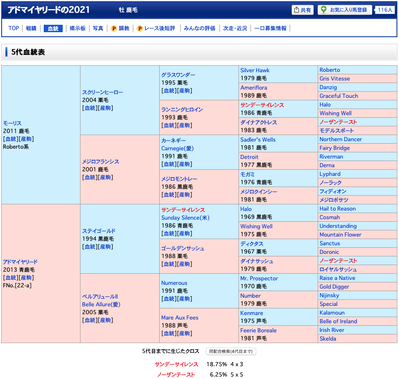Screen dimensions: 399x379
Task: Click ゴールデンサッシュ horse link
Action: [183, 248]
